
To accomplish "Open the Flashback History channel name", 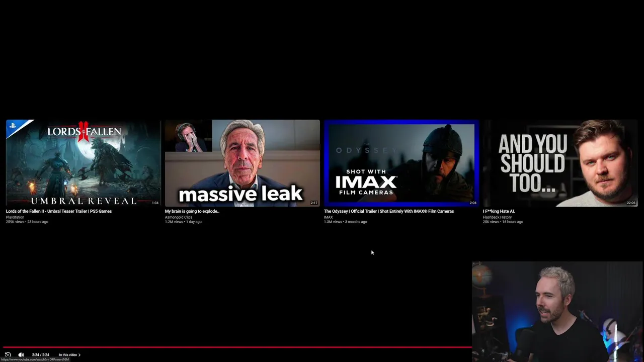I will coord(497,217).
